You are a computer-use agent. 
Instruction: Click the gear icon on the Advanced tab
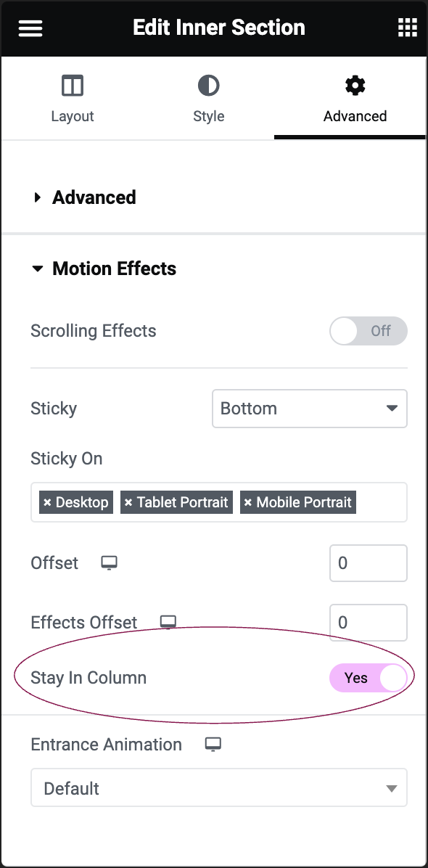(355, 85)
